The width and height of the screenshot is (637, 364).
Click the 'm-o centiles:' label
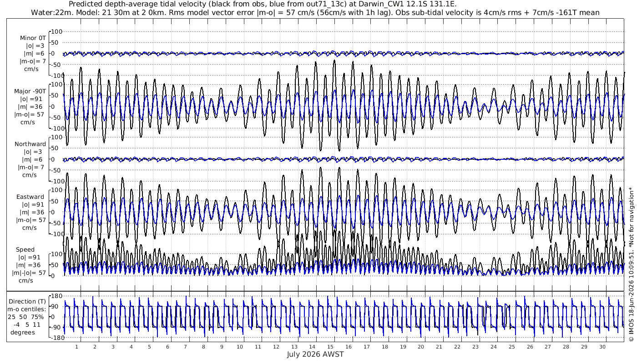click(x=27, y=309)
